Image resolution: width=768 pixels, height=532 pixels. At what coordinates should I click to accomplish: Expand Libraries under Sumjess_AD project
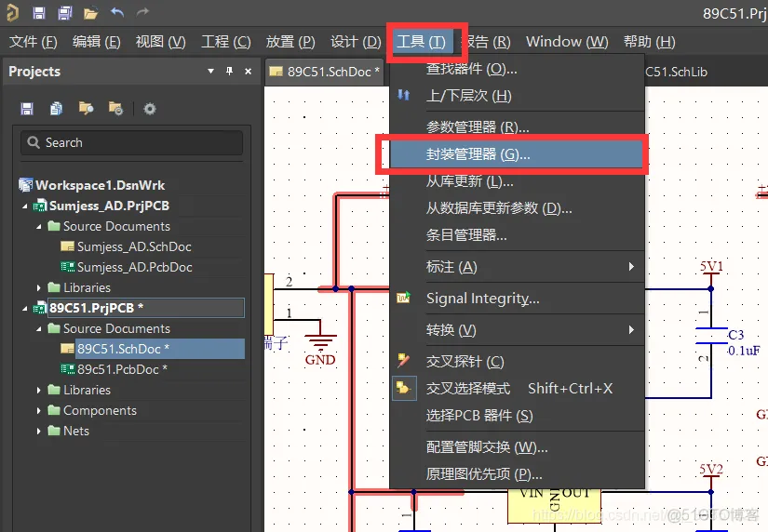tap(39, 287)
